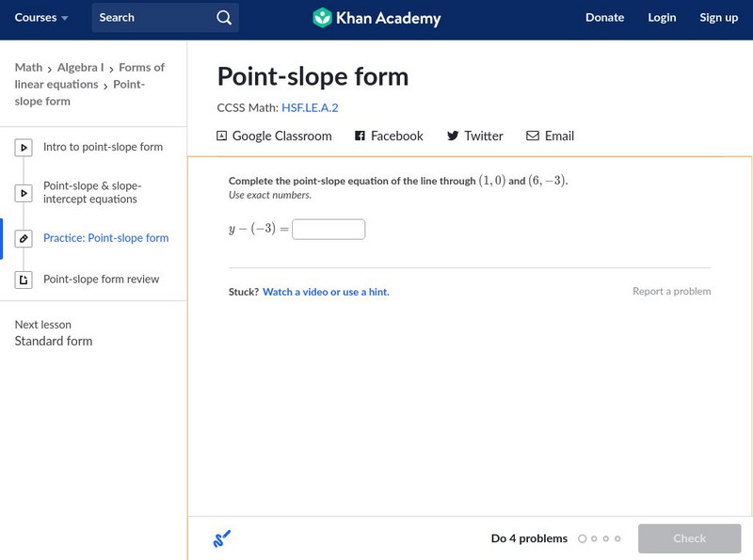Go to the Math breadcrumb

point(28,68)
